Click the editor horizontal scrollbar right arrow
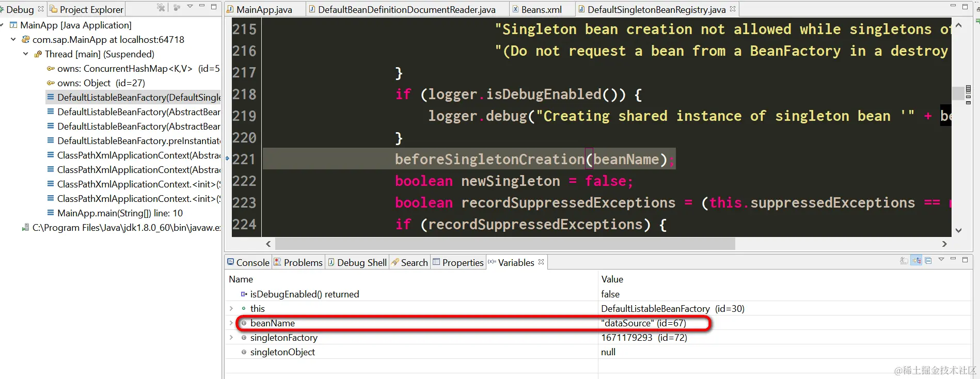The image size is (980, 379). point(944,244)
